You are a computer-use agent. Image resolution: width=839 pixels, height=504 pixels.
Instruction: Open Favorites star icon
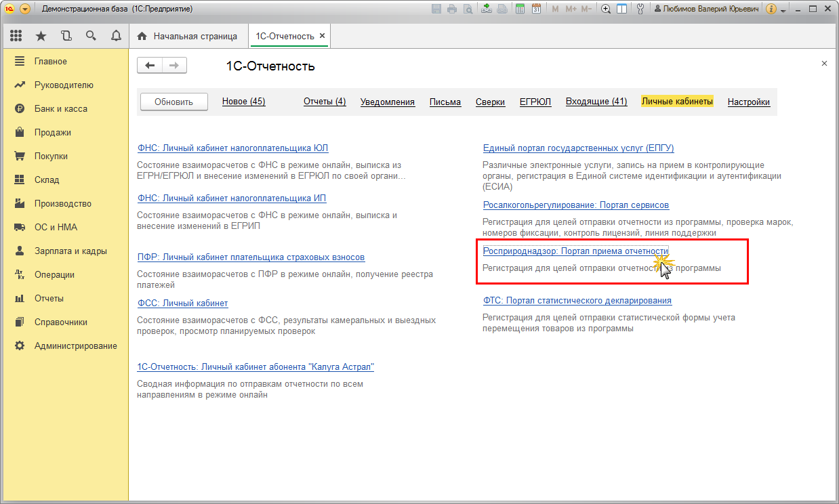41,36
